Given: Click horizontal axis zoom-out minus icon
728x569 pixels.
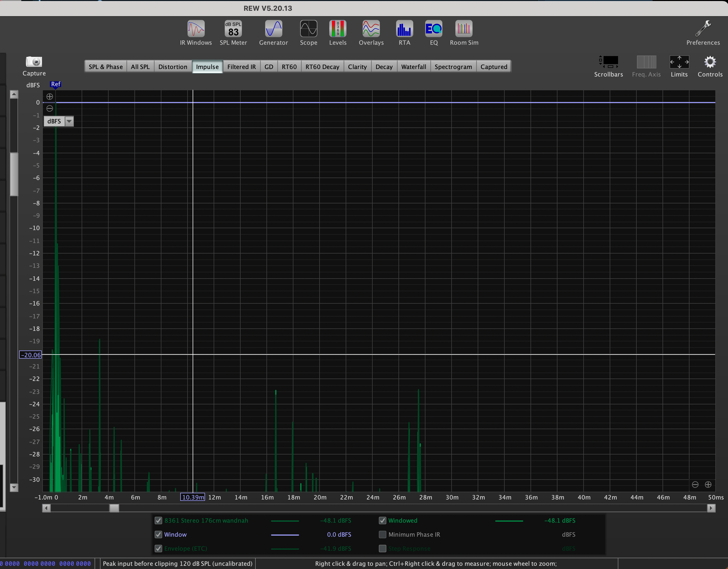Looking at the screenshot, I should click(x=695, y=484).
